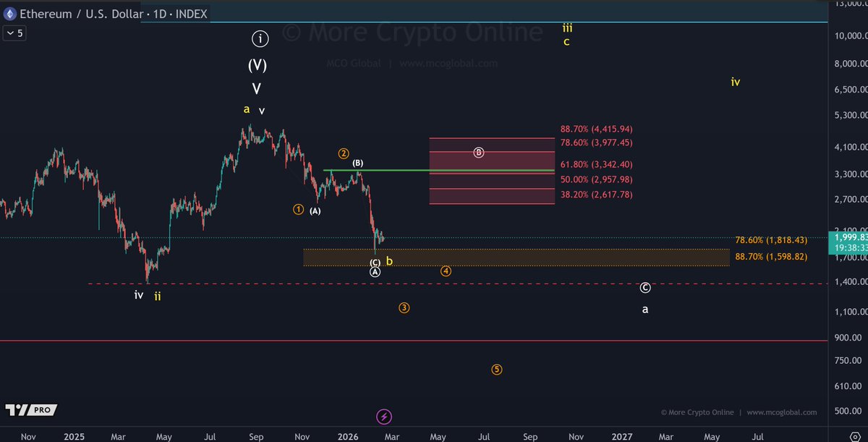The width and height of the screenshot is (868, 442).
Task: Click the Ethereum logo in the symbol legend
Action: pos(9,13)
